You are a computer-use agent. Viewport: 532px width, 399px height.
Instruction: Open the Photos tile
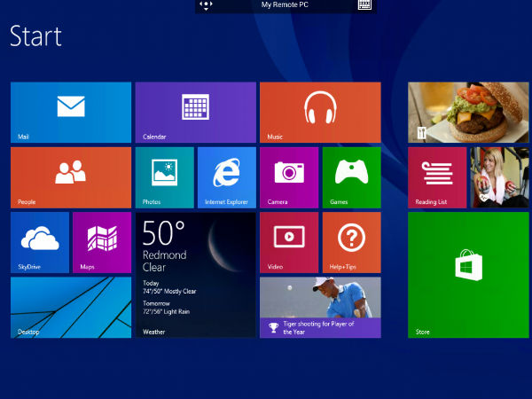pos(164,177)
